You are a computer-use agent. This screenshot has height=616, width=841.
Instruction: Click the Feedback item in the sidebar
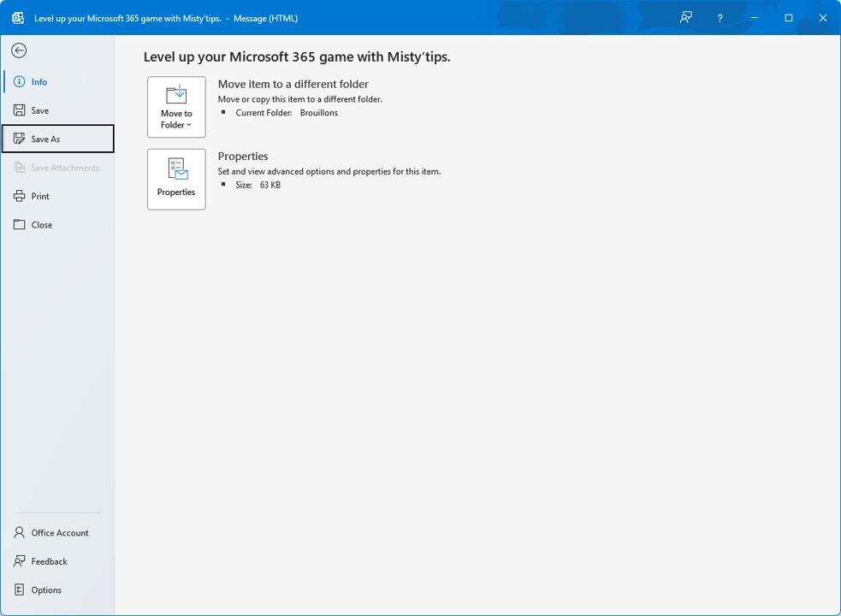[x=49, y=561]
